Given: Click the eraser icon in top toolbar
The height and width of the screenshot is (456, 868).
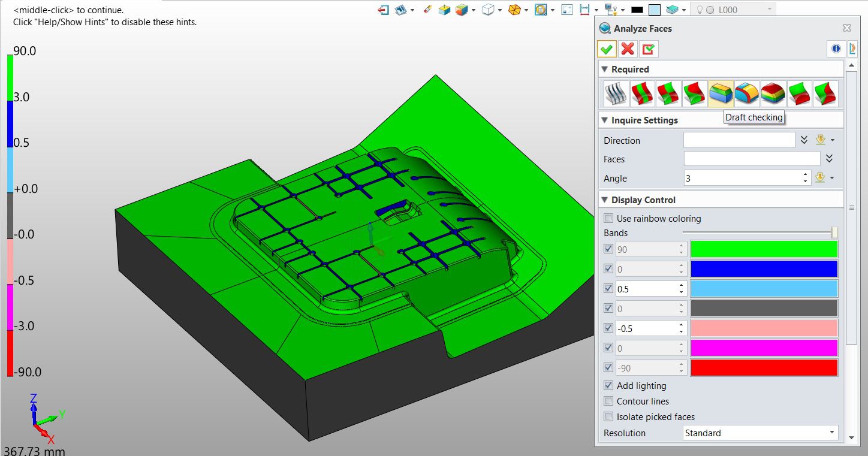Looking at the screenshot, I should coord(427,10).
